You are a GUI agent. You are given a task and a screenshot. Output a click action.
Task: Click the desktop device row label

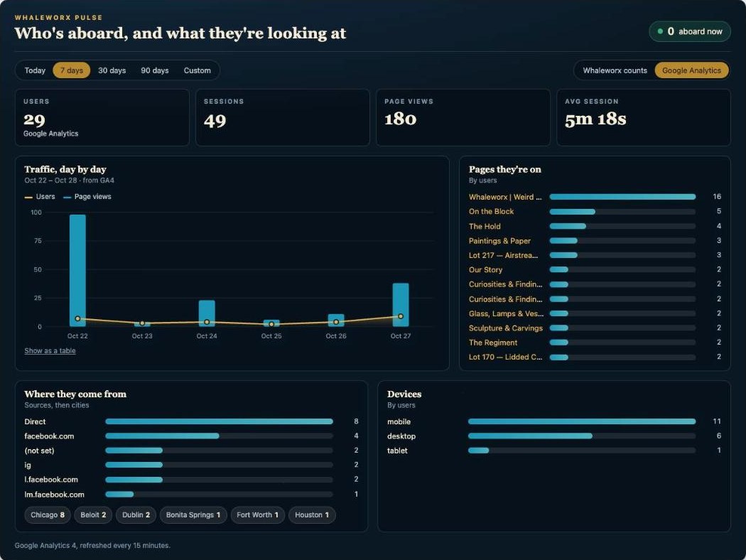pos(401,436)
